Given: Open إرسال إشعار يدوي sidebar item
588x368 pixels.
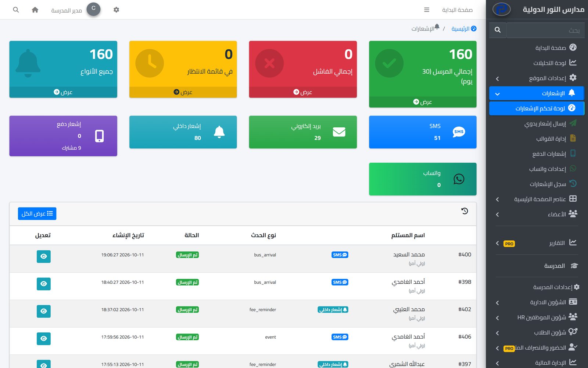Looking at the screenshot, I should [537, 124].
